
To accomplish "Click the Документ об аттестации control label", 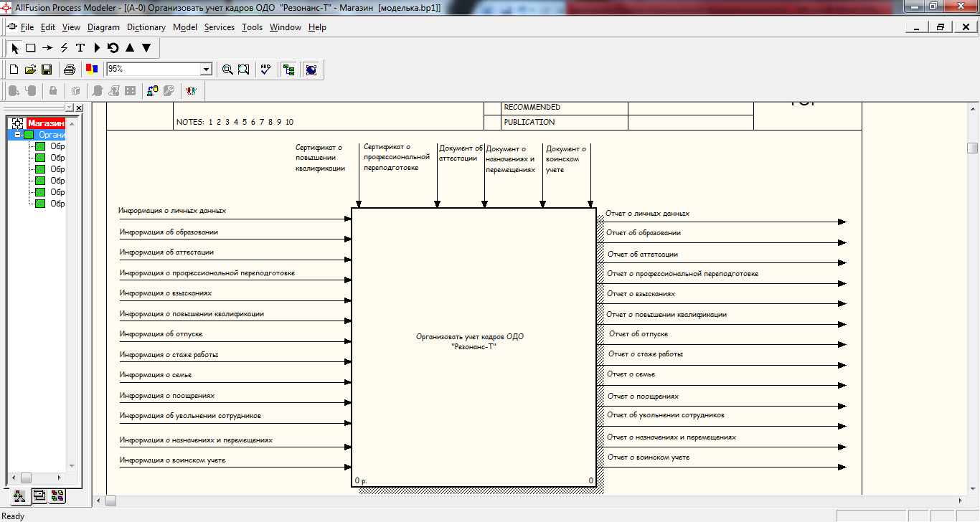I will [461, 153].
